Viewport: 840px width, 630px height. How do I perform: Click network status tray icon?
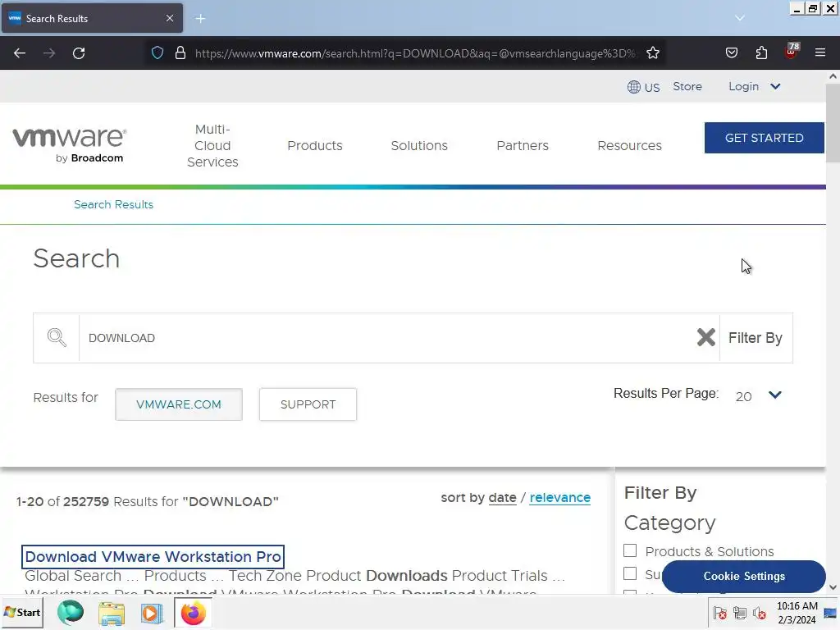pos(740,613)
